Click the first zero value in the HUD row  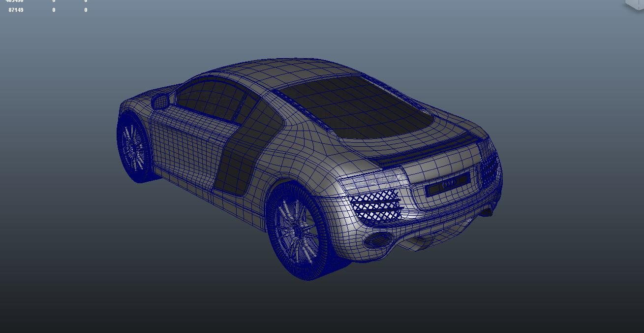pos(52,9)
